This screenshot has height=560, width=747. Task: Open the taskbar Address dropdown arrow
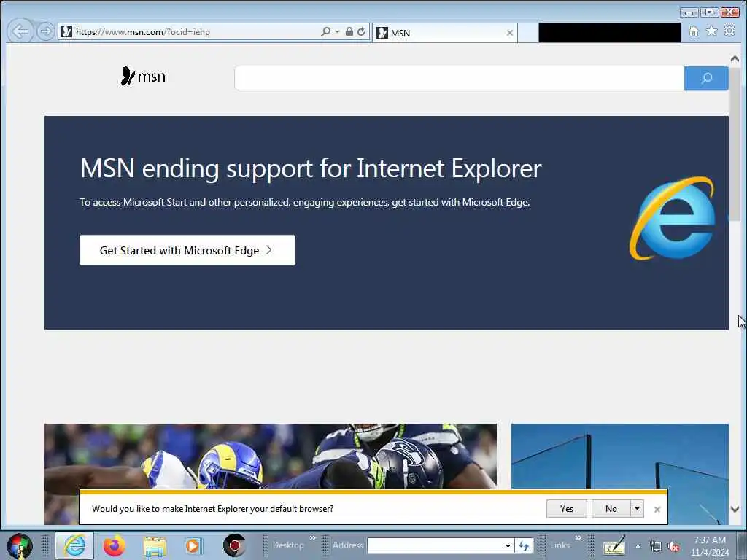[x=508, y=545]
